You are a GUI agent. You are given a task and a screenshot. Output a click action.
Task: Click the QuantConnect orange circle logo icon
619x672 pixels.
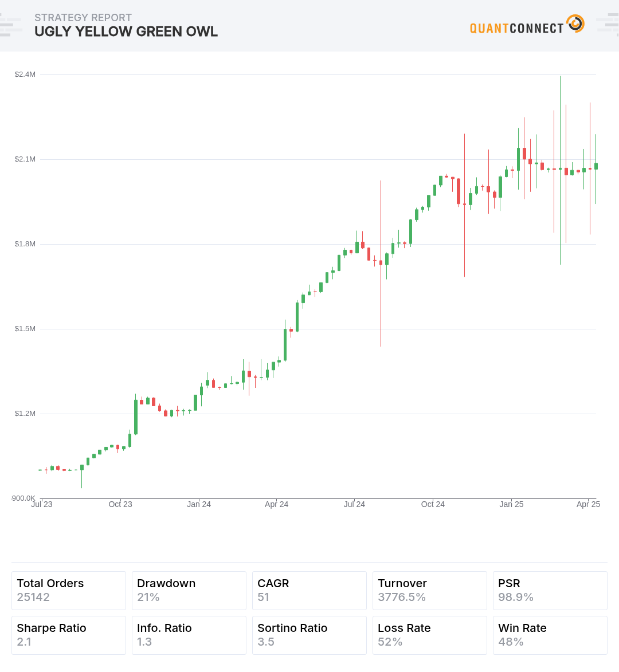coord(575,24)
